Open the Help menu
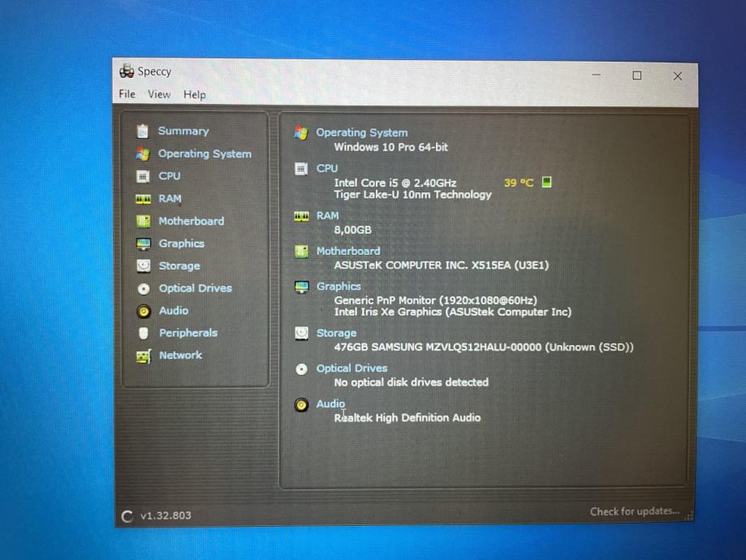This screenshot has width=746, height=560. 195,95
